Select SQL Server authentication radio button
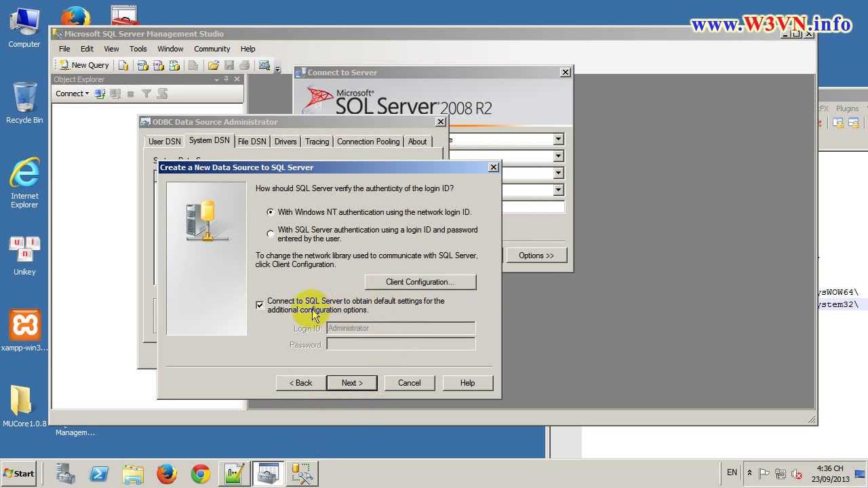The image size is (868, 488). pos(271,234)
